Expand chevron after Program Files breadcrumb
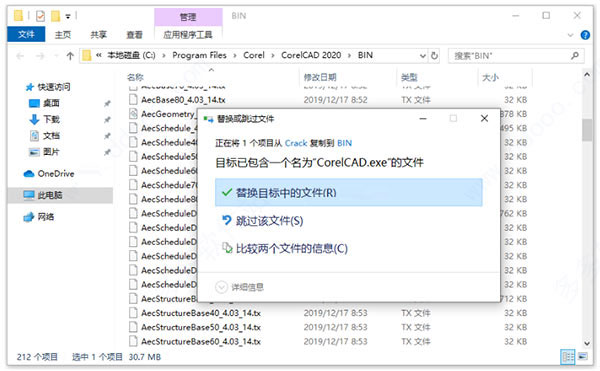 click(235, 56)
